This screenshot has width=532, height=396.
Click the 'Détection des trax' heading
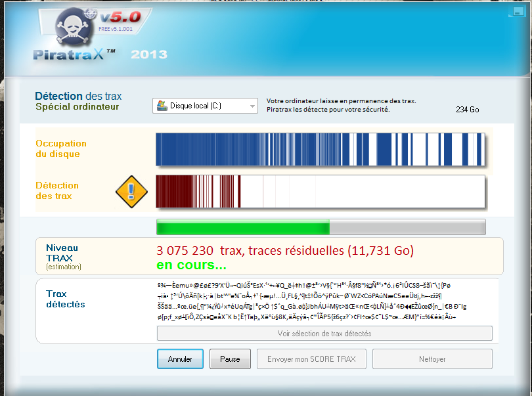78,96
